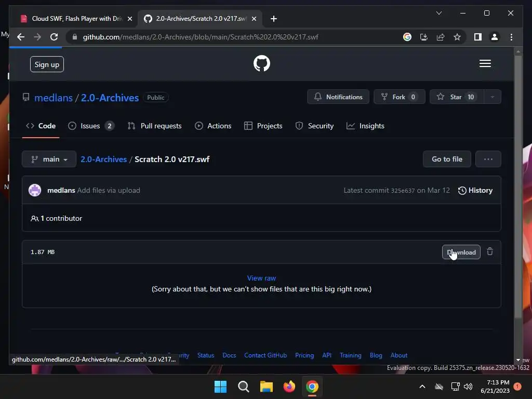The height and width of the screenshot is (399, 532).
Task: Click the View raw link
Action: click(x=262, y=278)
